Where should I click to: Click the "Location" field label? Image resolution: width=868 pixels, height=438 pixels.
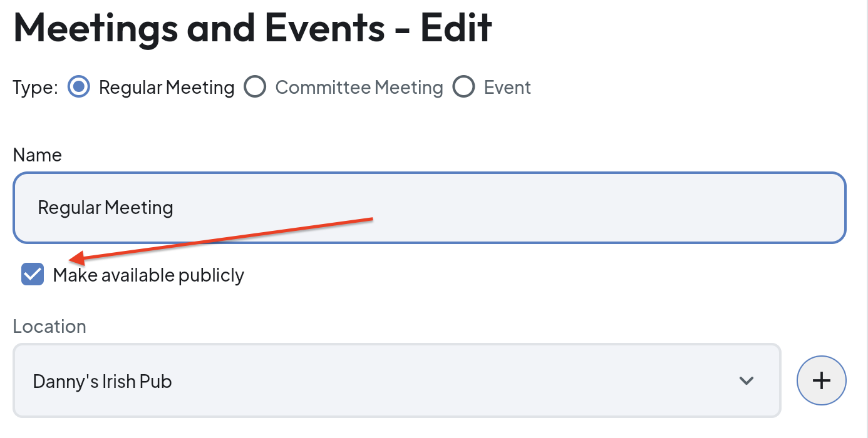(49, 327)
